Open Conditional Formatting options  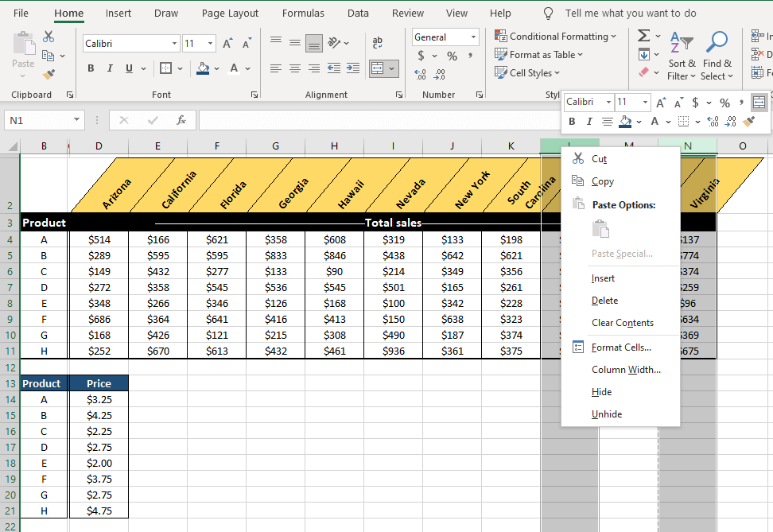click(x=556, y=36)
